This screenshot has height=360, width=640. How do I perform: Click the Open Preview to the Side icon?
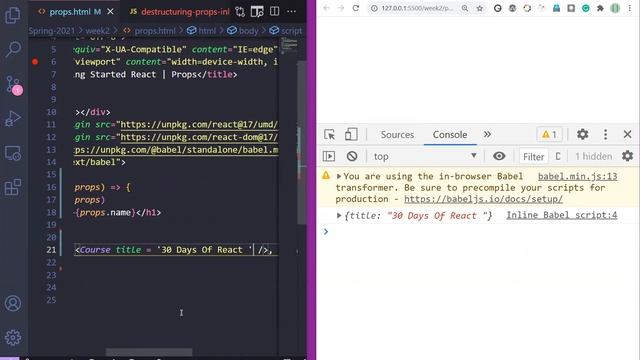pos(257,12)
